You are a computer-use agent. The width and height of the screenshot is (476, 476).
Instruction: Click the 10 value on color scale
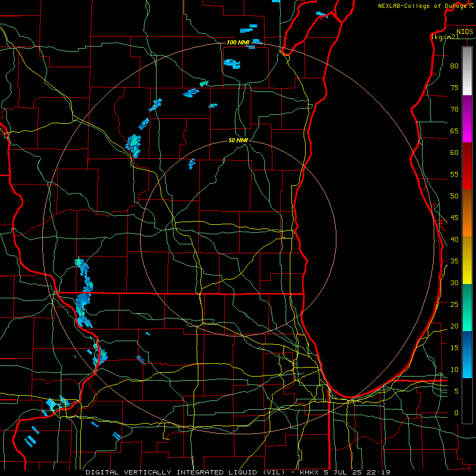click(x=454, y=370)
